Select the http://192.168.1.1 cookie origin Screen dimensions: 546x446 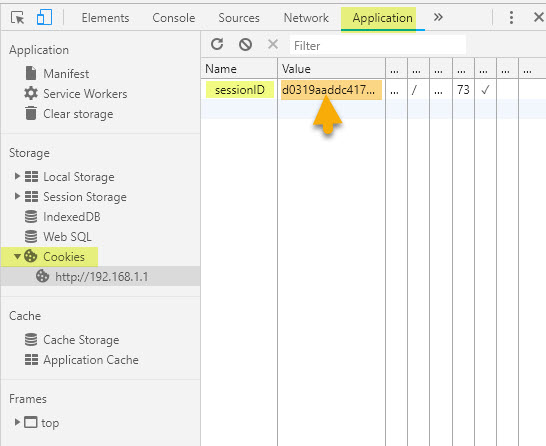tap(101, 277)
